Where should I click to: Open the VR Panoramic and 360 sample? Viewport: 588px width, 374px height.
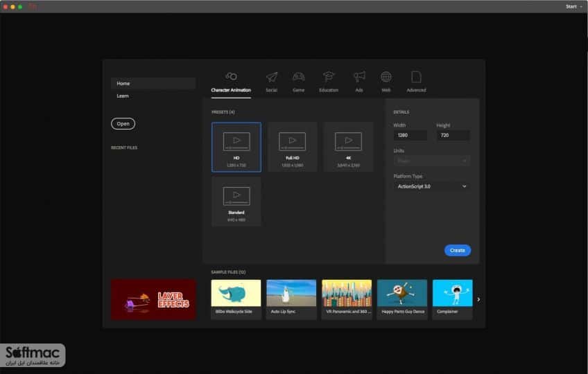tap(347, 299)
